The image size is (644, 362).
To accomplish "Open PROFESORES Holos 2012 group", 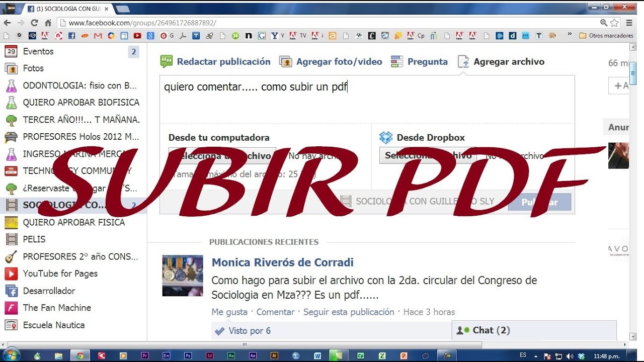I will coord(81,137).
